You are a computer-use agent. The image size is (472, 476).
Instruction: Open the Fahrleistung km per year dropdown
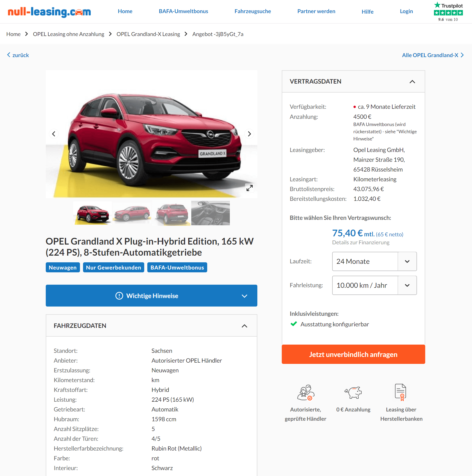pos(374,285)
